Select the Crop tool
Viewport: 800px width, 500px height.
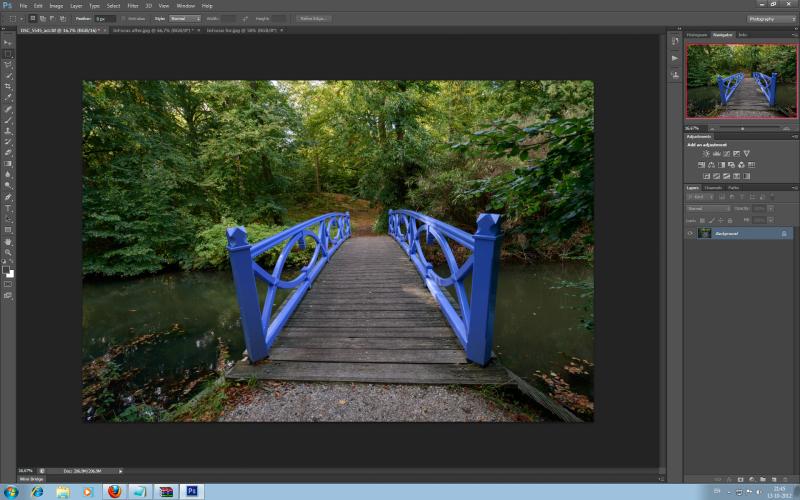8,87
